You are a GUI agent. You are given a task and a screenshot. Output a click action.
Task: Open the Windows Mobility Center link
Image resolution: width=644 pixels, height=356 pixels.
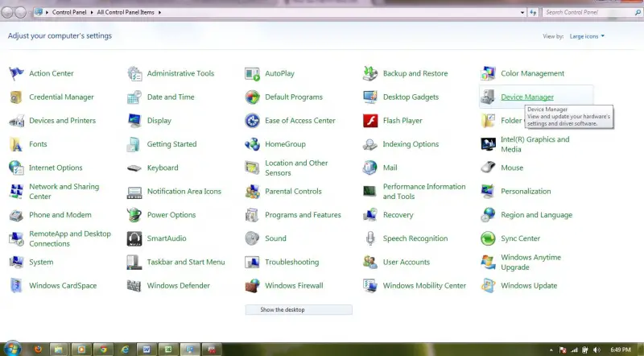424,286
